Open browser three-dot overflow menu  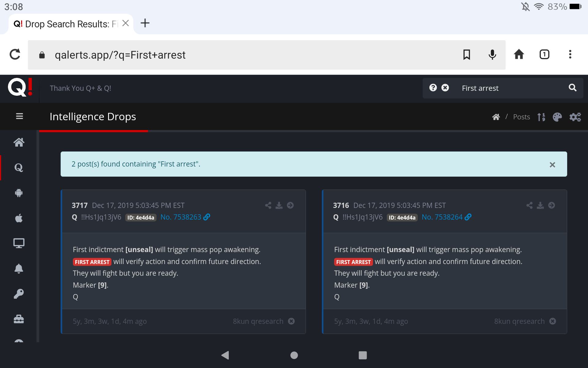tap(570, 55)
